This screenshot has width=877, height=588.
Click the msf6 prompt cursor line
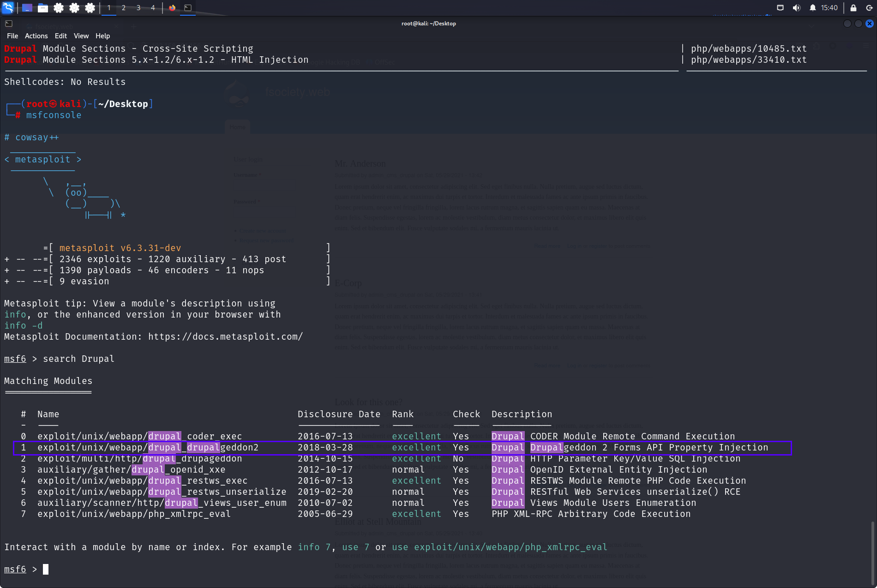[x=26, y=569]
